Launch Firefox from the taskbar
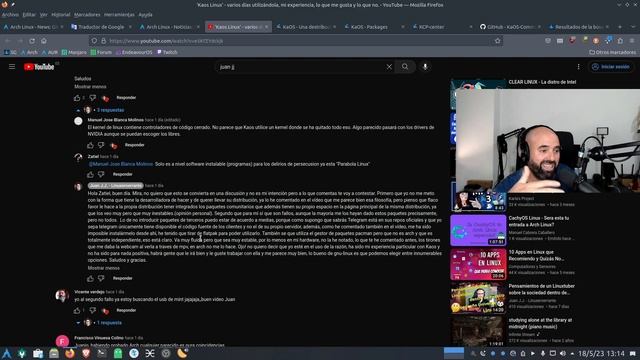 70,353
